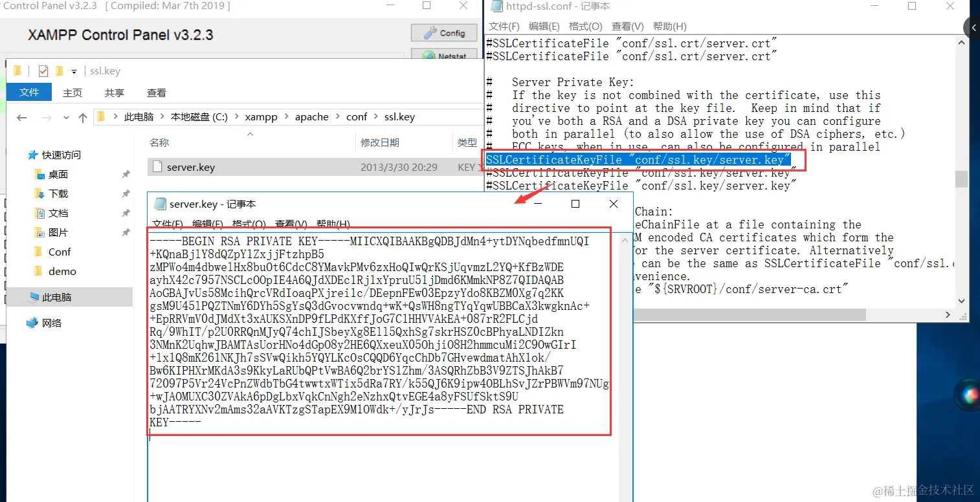The image size is (980, 502).
Task: Click Explorer forward arrow
Action: [47, 118]
